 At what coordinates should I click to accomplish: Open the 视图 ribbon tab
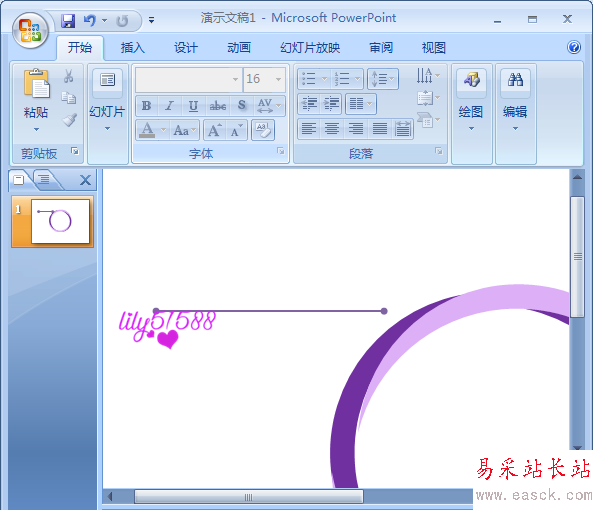pos(433,48)
